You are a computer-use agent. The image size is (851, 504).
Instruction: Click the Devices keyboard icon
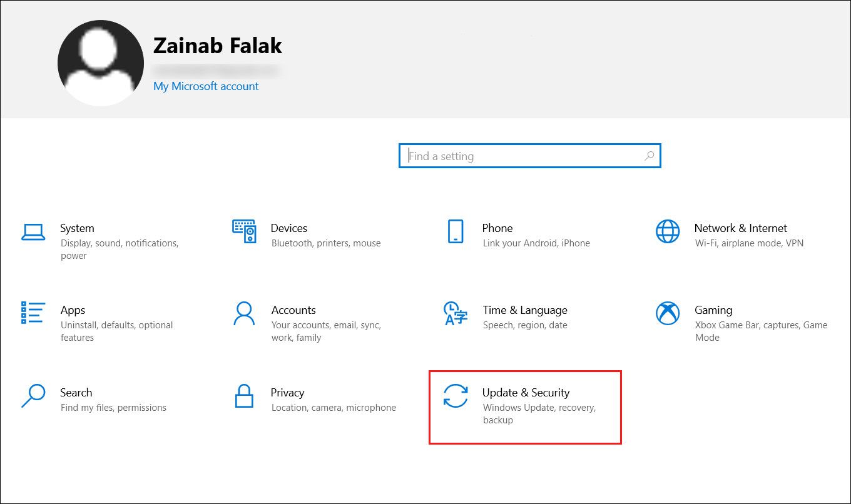tap(245, 232)
